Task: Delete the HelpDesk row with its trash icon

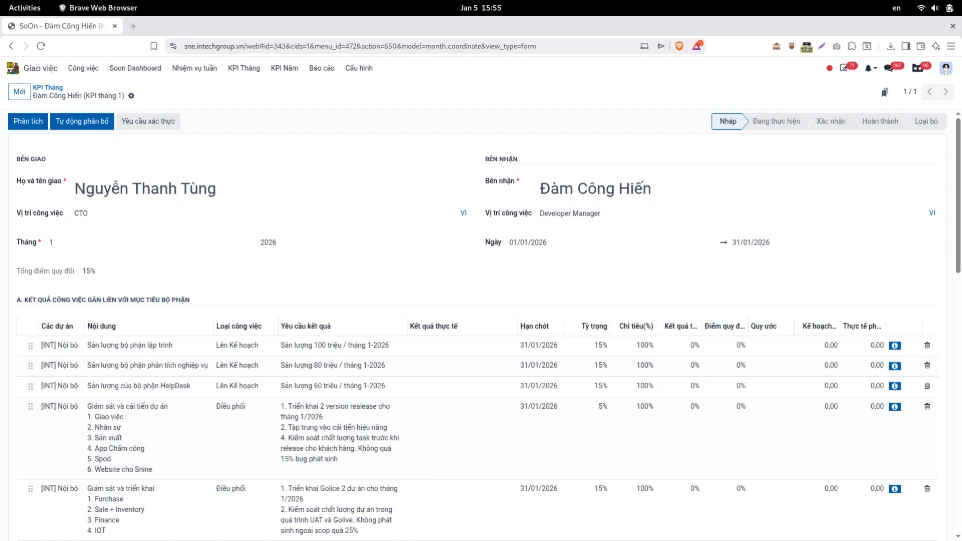Action: point(926,386)
